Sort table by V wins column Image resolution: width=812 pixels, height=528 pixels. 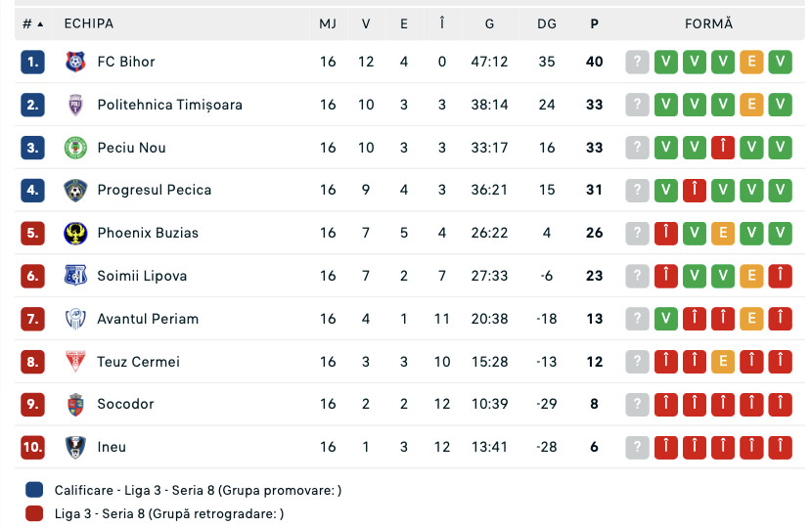(x=366, y=23)
